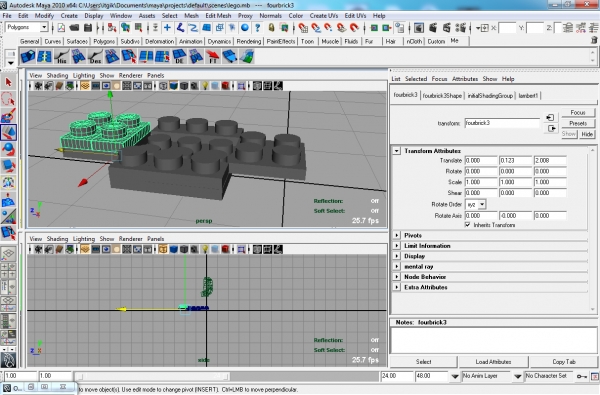Screen dimensions: 600x395
Task: Collapse the Transform Attributes section
Action: coord(397,151)
